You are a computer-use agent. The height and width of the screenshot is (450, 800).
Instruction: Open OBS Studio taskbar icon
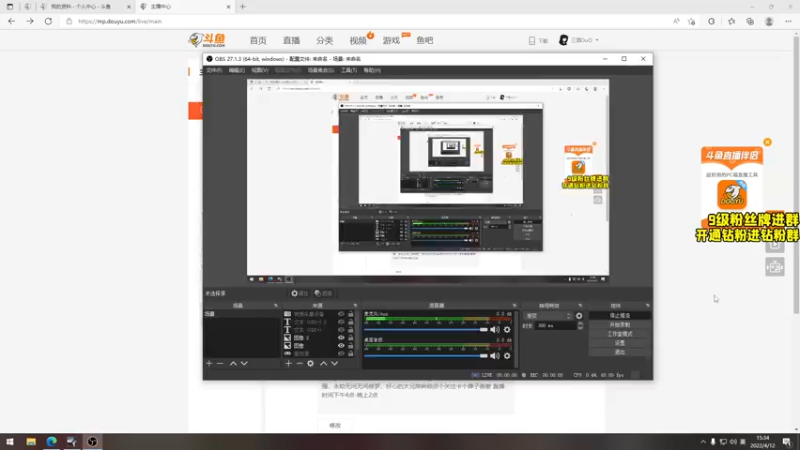pos(92,441)
